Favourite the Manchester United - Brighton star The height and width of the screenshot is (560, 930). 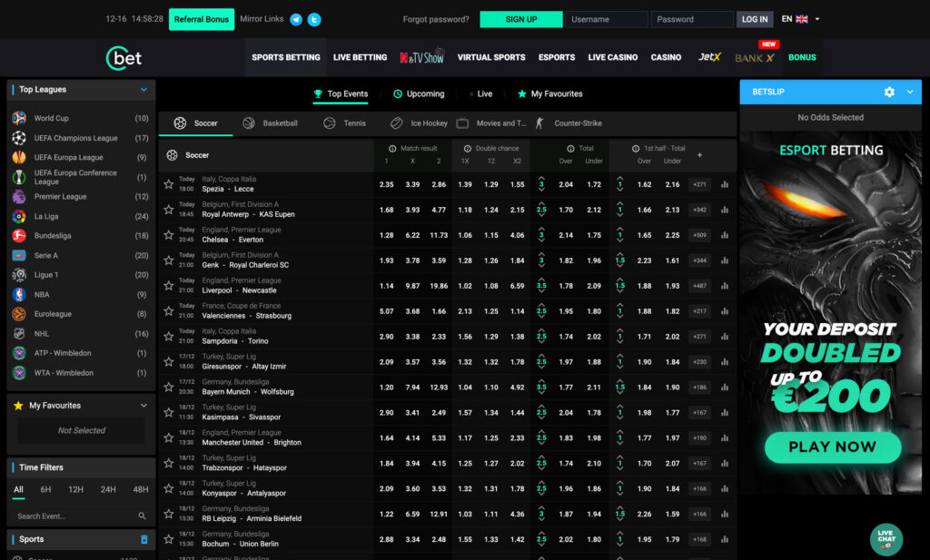click(168, 438)
